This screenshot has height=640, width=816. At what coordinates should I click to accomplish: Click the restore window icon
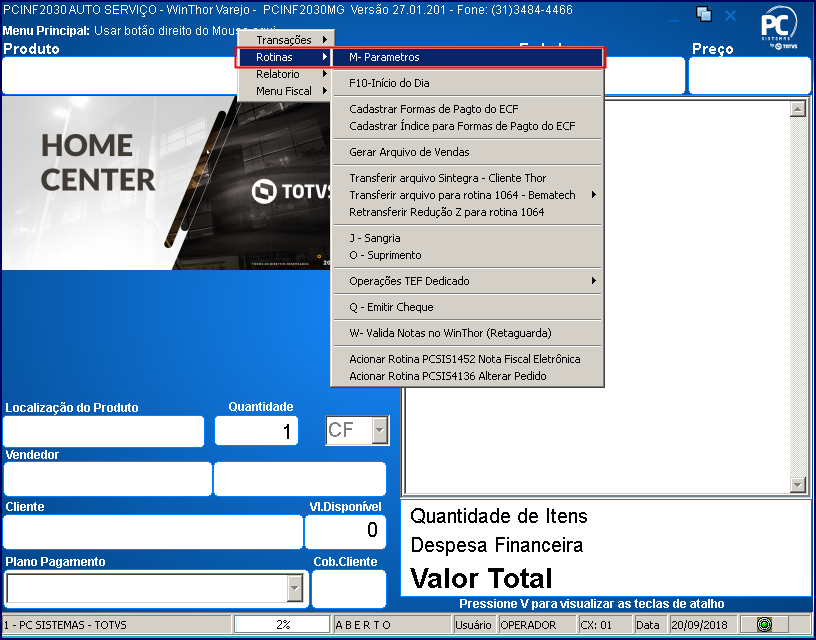pyautogui.click(x=704, y=14)
